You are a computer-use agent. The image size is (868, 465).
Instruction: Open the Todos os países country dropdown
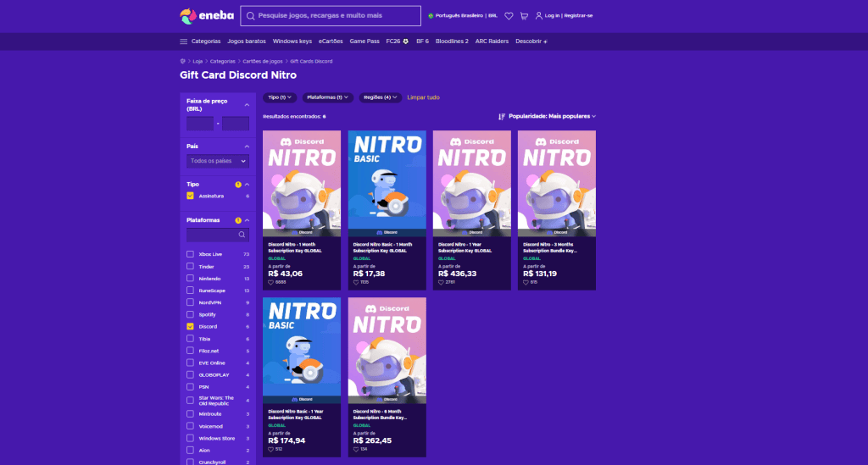[x=218, y=162]
